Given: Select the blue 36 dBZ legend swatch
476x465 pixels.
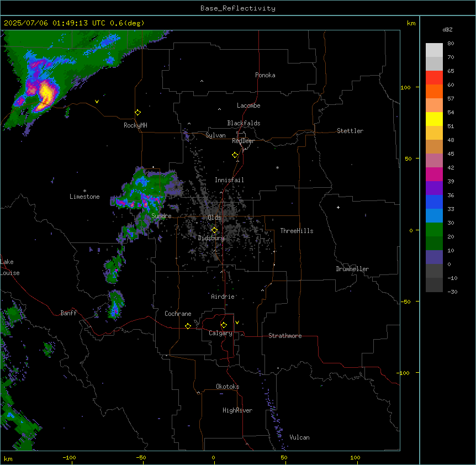Looking at the screenshot, I should click(x=434, y=202).
